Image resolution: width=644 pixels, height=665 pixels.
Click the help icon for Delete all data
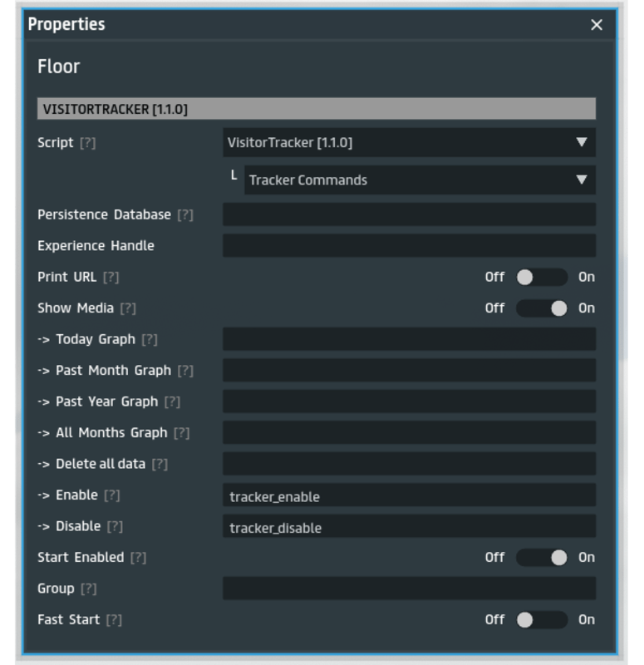tap(159, 464)
